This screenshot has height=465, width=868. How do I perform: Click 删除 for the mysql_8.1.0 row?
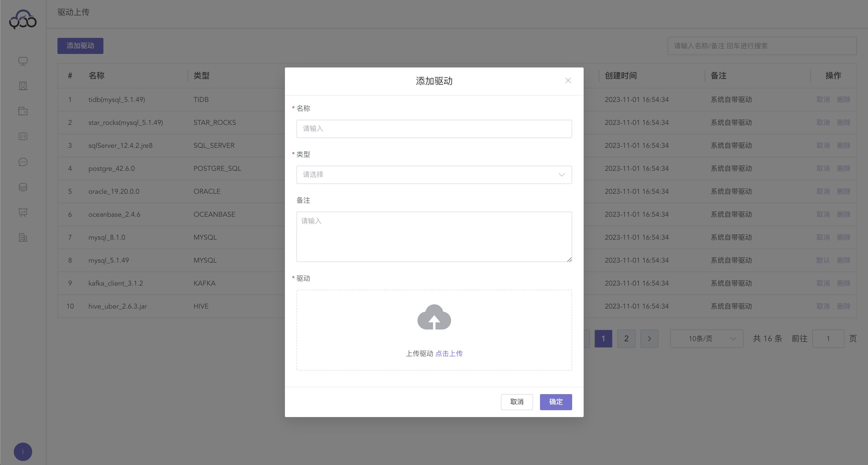[x=844, y=237]
